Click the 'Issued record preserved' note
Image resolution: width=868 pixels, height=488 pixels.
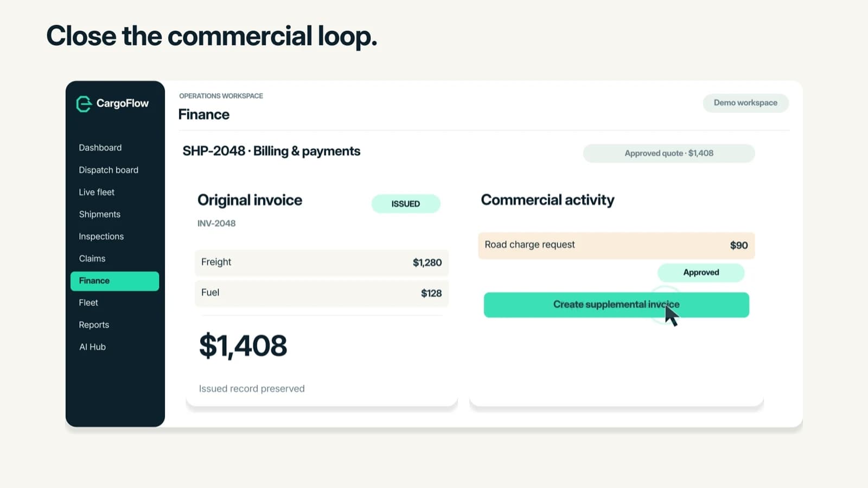click(x=252, y=389)
